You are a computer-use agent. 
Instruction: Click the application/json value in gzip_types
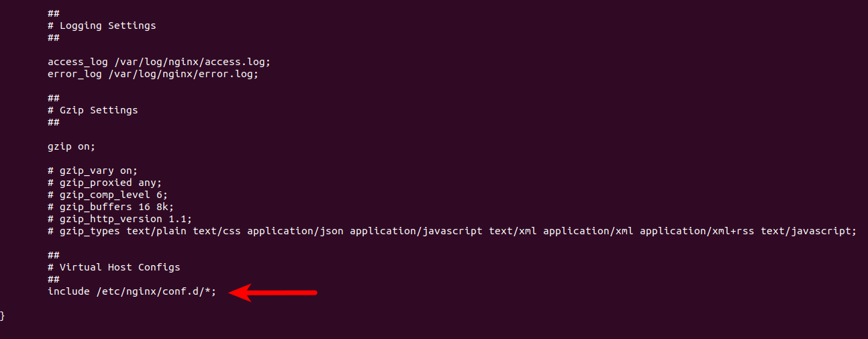point(295,231)
